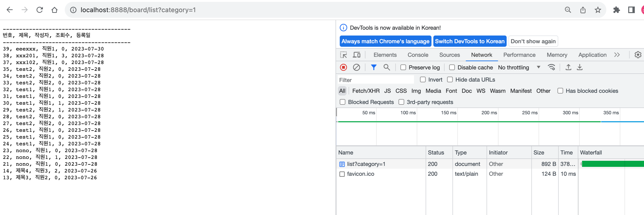Open network search magnifier
This screenshot has width=644, height=215.
[387, 67]
